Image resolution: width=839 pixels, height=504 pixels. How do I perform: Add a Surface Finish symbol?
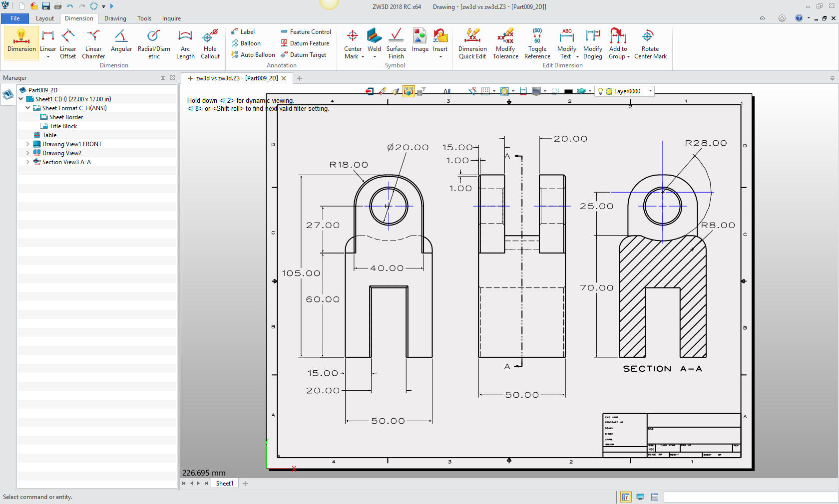tap(396, 44)
